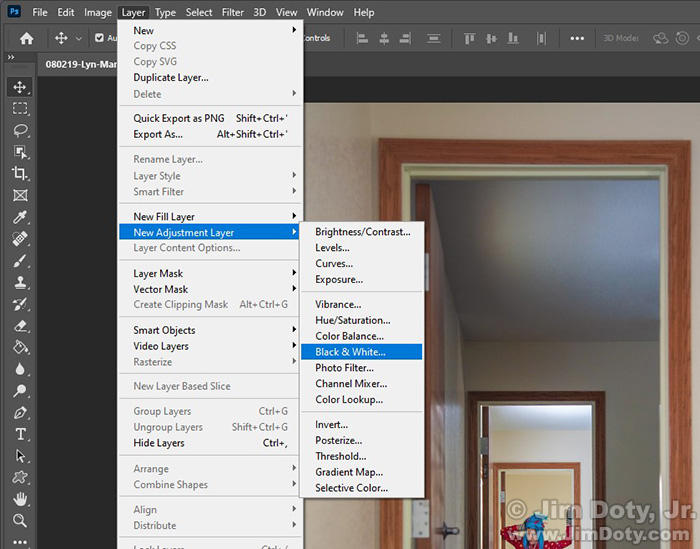Open the three-dots align options button
The image size is (700, 549).
pos(577,38)
